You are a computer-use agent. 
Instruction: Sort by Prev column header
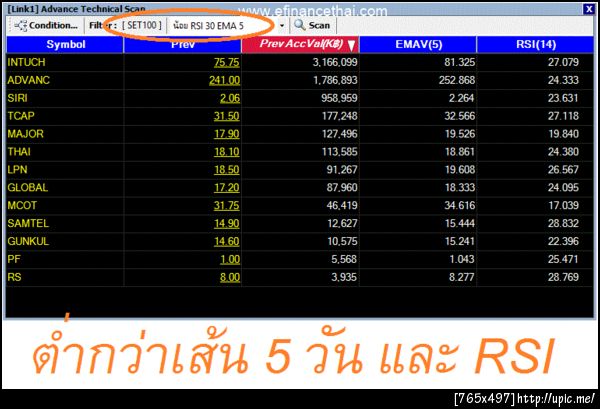[x=183, y=44]
